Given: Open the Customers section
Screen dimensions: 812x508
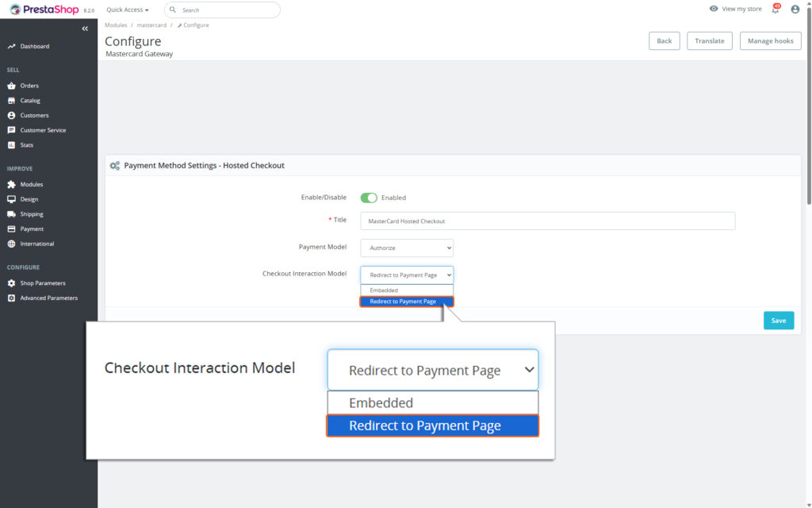Looking at the screenshot, I should coord(11,115).
